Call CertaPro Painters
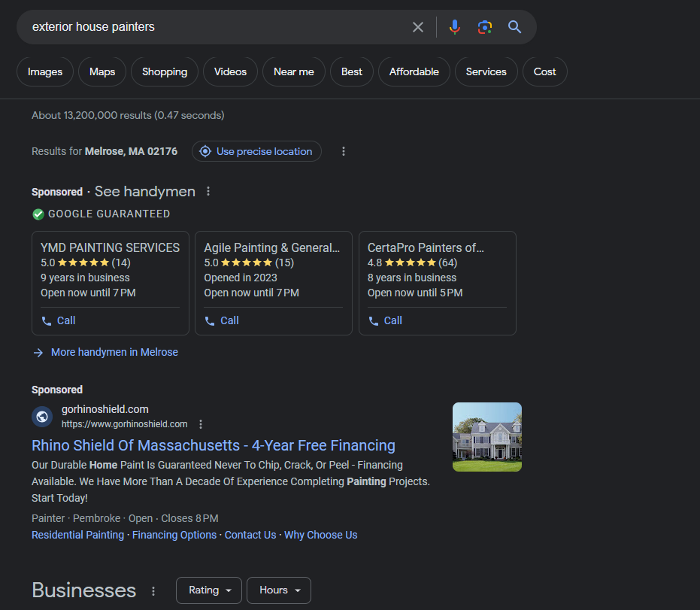 click(x=385, y=320)
